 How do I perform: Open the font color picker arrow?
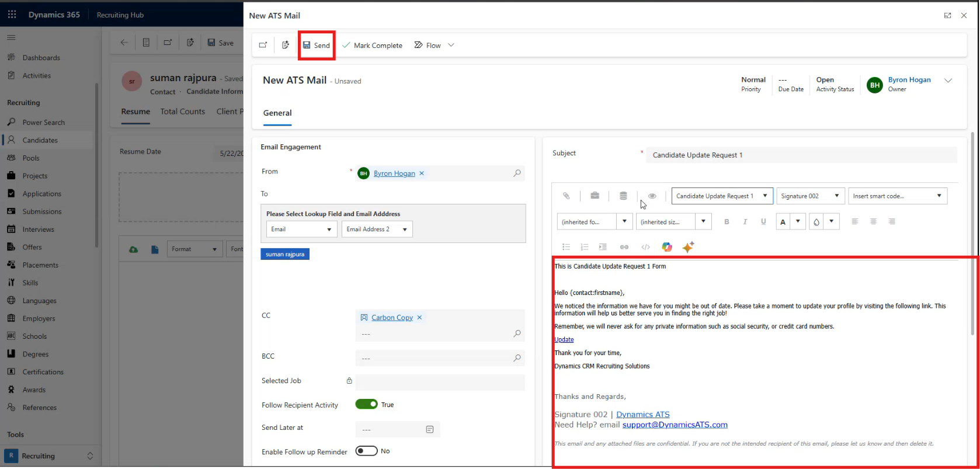tap(798, 221)
